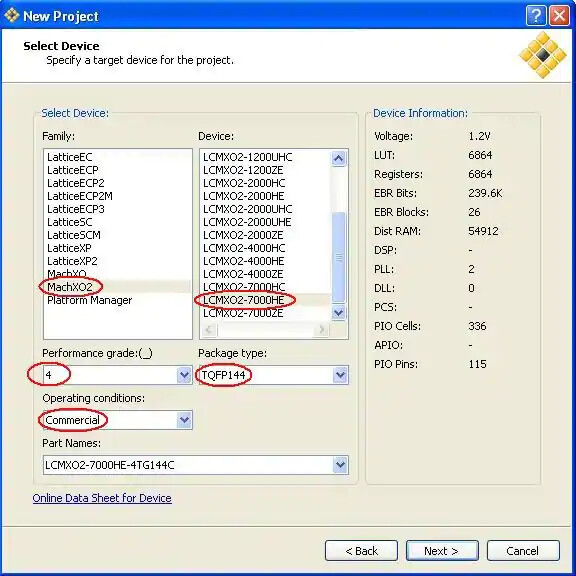The image size is (576, 576).
Task: Choose device LCMXO2-1200ZE
Action: [x=243, y=170]
